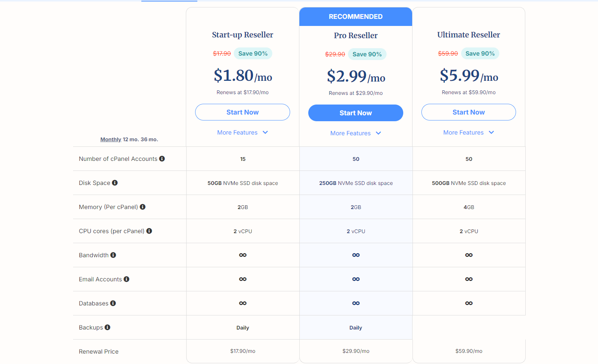598x364 pixels.
Task: Expand More Features under Pro Reseller
Action: click(x=356, y=133)
